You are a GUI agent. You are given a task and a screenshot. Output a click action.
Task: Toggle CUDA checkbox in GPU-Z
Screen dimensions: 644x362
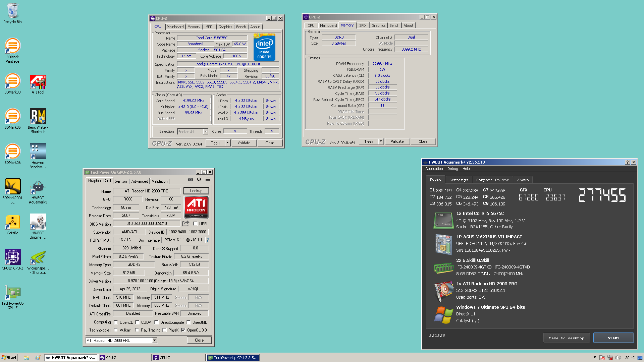137,322
